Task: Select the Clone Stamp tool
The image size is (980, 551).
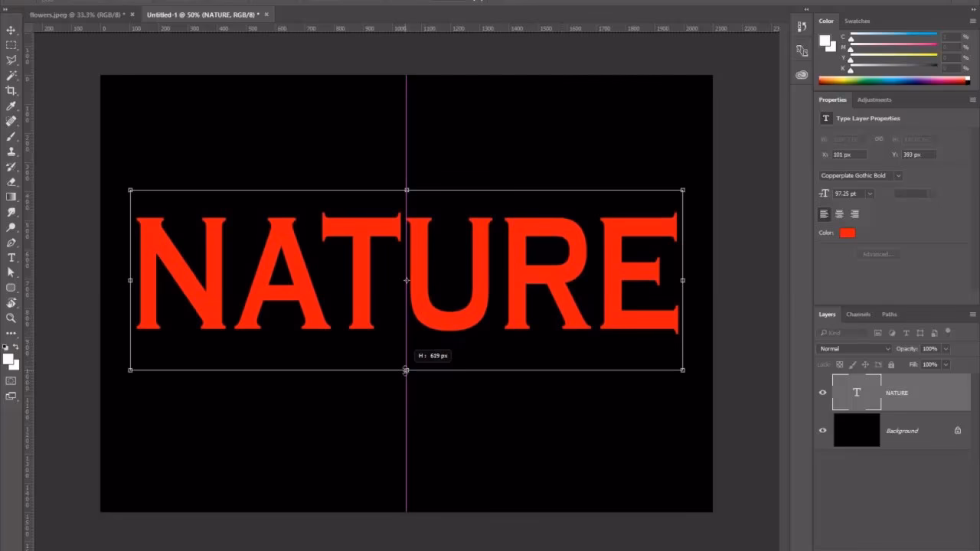Action: tap(11, 152)
